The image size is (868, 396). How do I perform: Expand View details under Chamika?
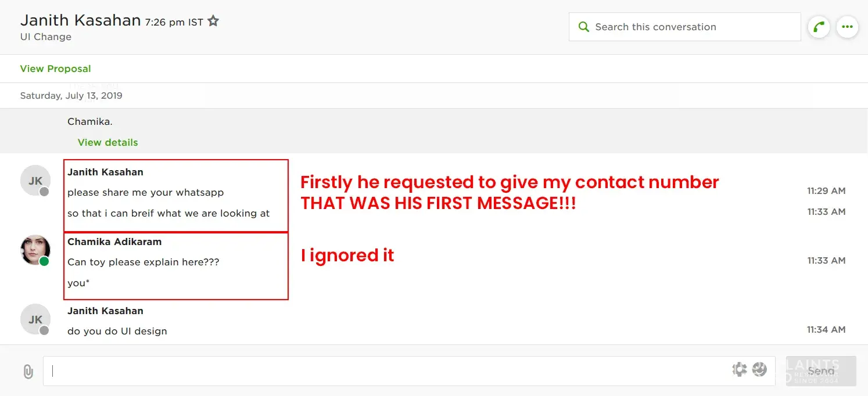[107, 142]
